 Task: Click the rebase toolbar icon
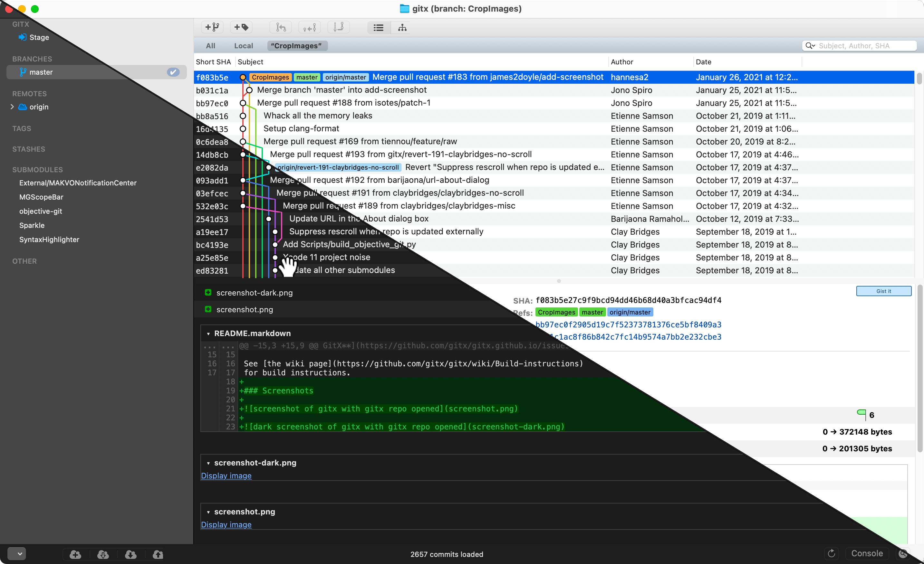pos(339,27)
